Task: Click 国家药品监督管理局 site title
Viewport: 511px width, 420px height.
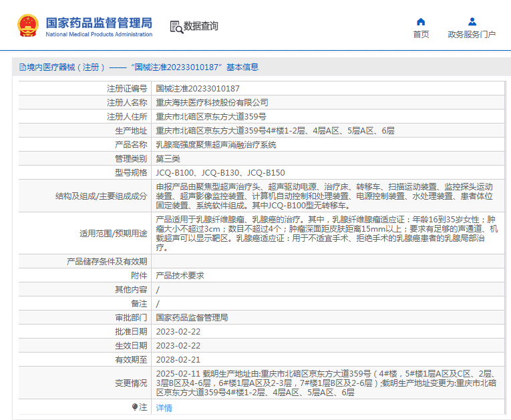Action: point(99,23)
